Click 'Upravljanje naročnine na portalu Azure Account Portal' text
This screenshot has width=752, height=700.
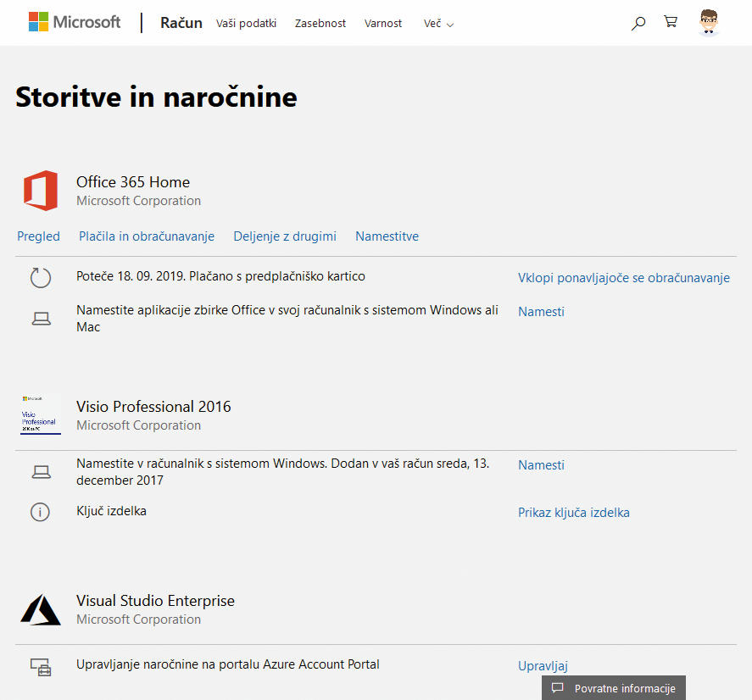(228, 664)
